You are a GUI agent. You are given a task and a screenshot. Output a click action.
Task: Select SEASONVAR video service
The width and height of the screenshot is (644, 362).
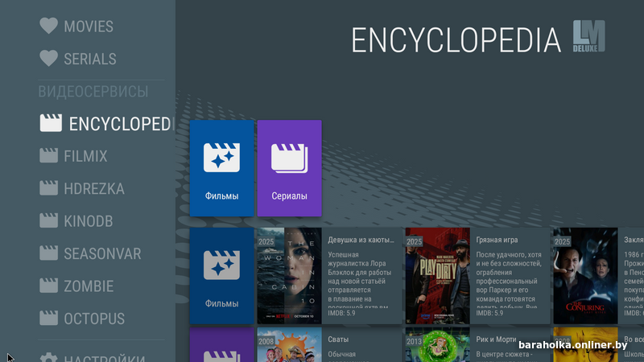tap(102, 253)
